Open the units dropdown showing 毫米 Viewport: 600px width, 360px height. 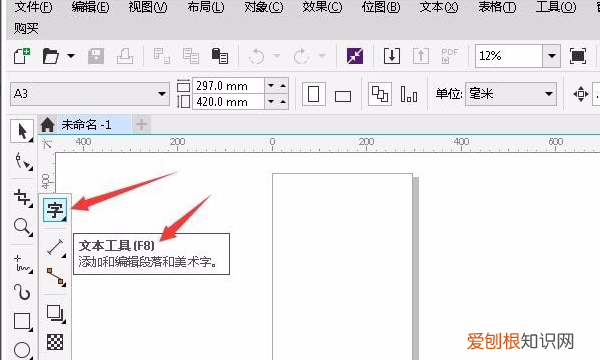pos(511,94)
